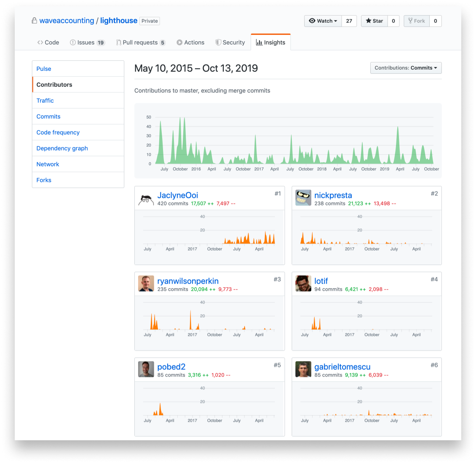Click the star icon on the Star button

(x=369, y=21)
